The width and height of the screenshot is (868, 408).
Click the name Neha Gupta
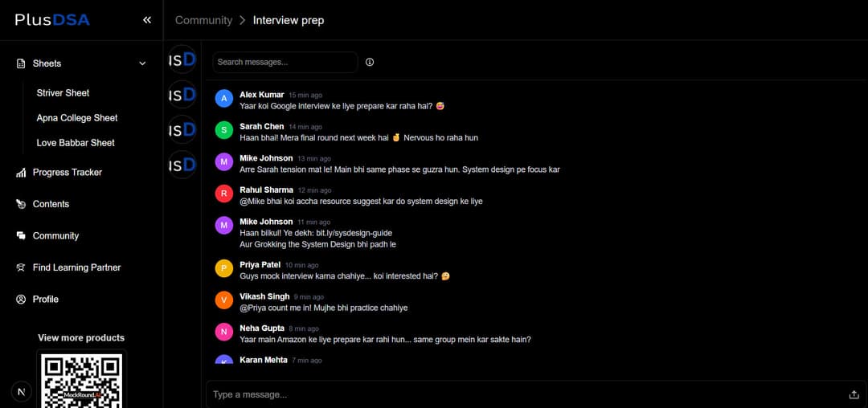tap(262, 328)
